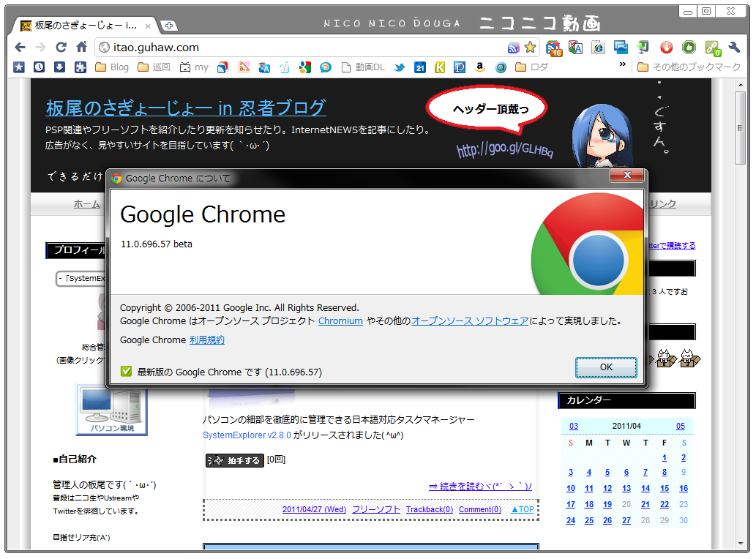
Task: Click the image viewer extension icon
Action: click(x=621, y=48)
